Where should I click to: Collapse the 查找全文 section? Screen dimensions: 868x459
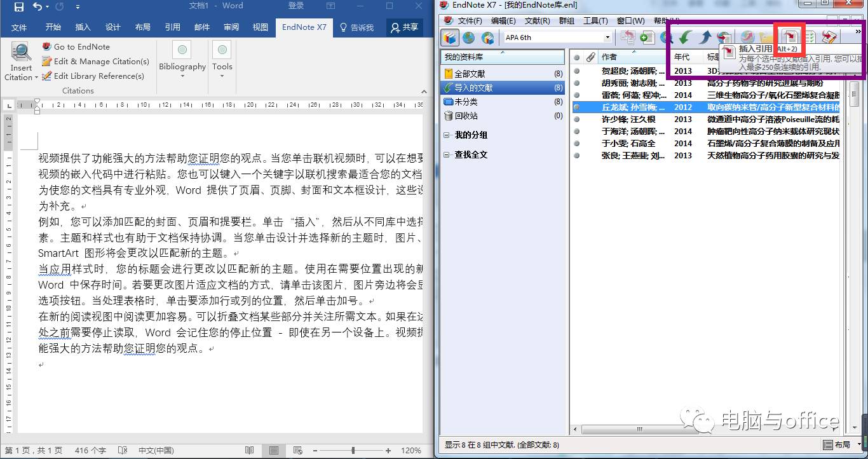(446, 154)
